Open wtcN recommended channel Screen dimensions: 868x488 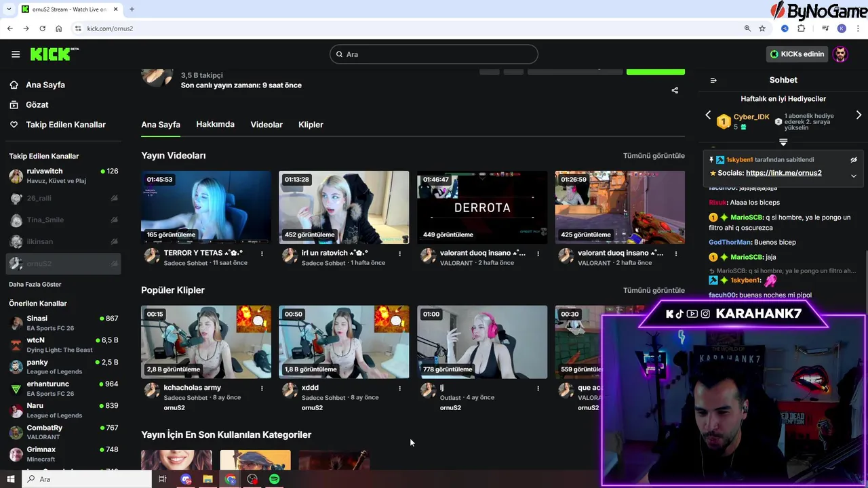(64, 345)
